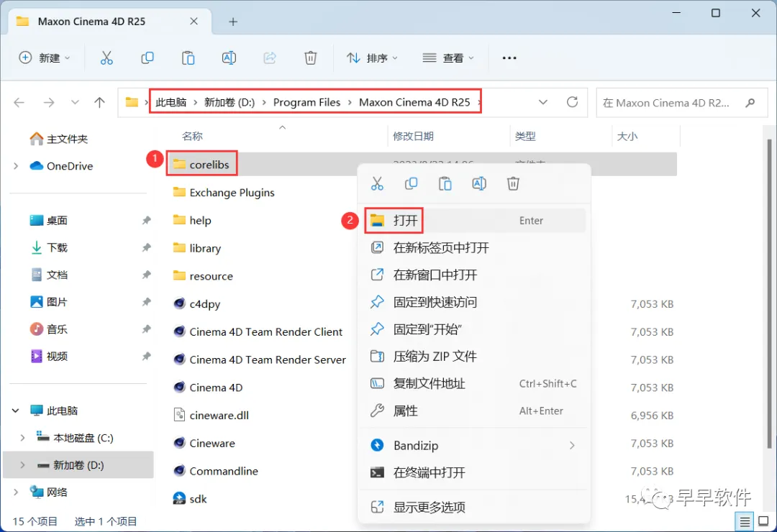Unpin 桌面 from quick access
Screen dimensions: 777x532
tap(146, 221)
